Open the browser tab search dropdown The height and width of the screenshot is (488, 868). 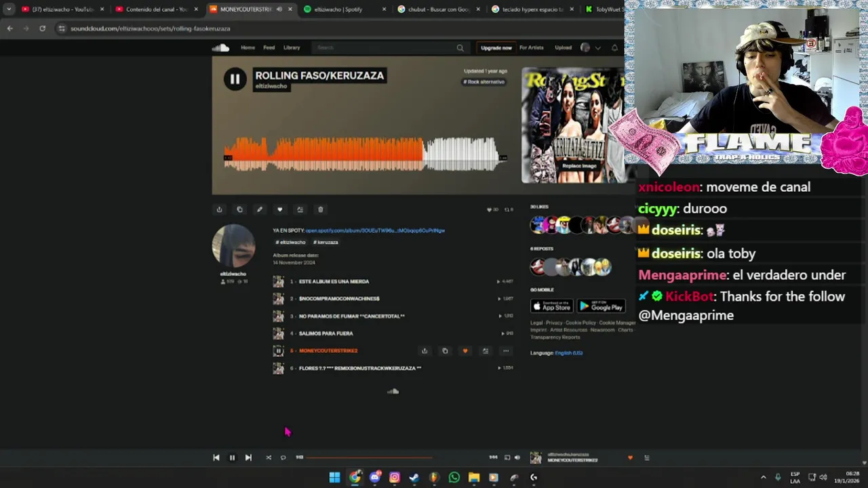click(9, 9)
